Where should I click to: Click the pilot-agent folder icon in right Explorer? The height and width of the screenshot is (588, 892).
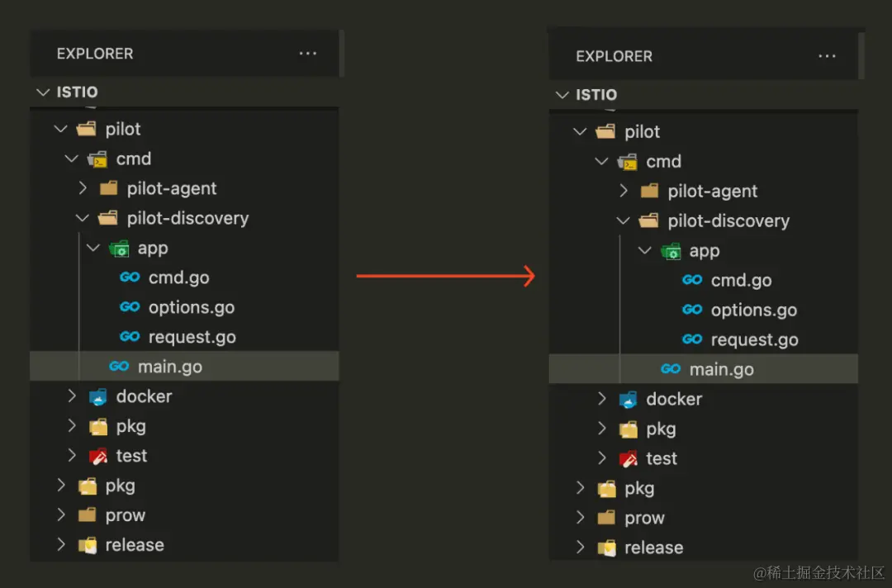[x=649, y=191]
